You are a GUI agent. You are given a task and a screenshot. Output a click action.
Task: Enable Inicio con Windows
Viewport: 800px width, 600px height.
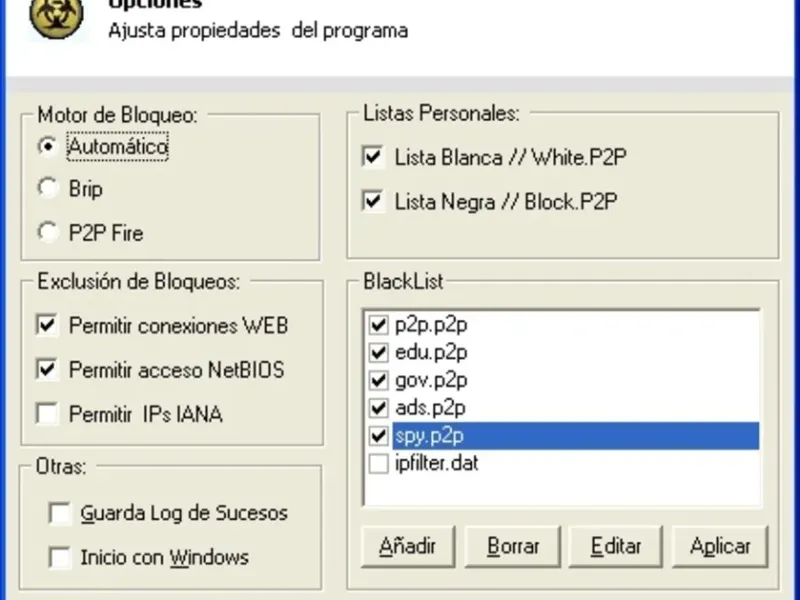(x=61, y=557)
